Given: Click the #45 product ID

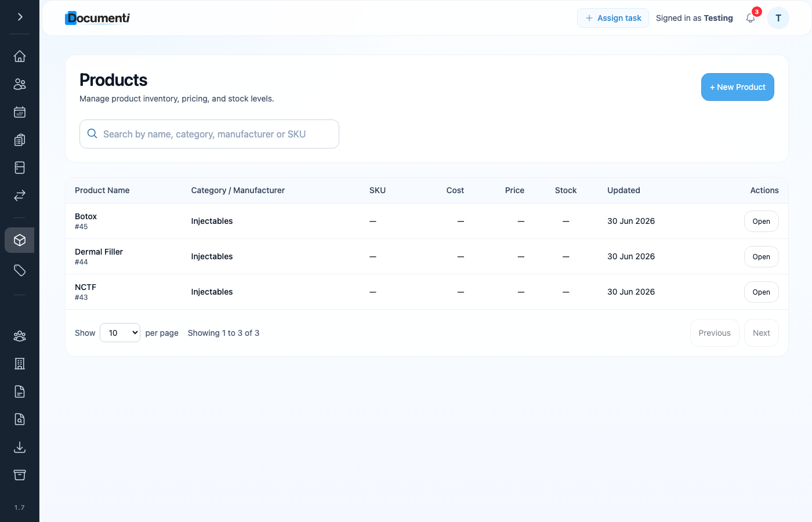Looking at the screenshot, I should tap(81, 227).
